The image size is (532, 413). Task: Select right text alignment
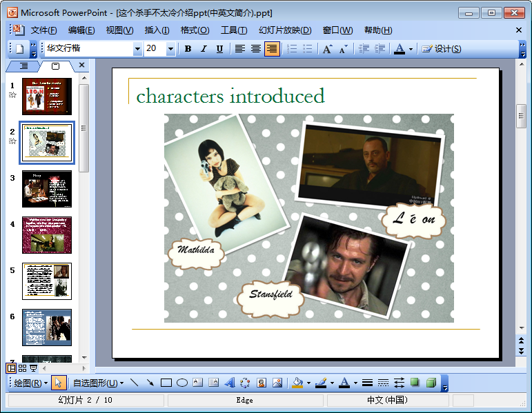click(272, 49)
